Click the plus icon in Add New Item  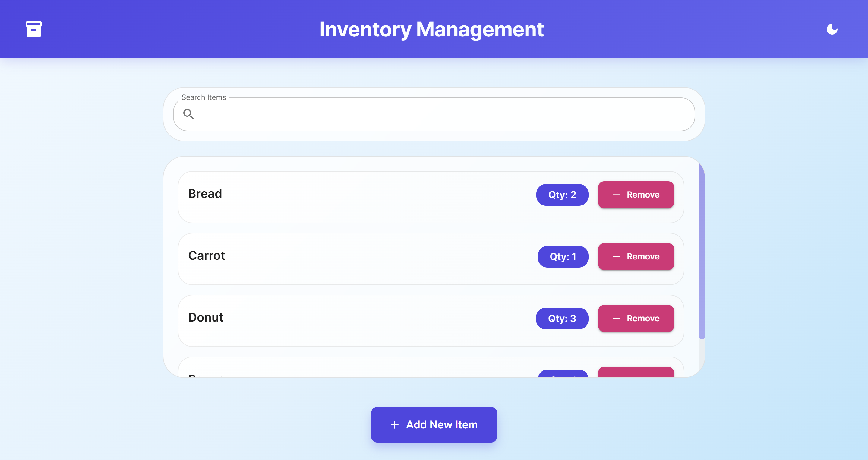pyautogui.click(x=394, y=425)
